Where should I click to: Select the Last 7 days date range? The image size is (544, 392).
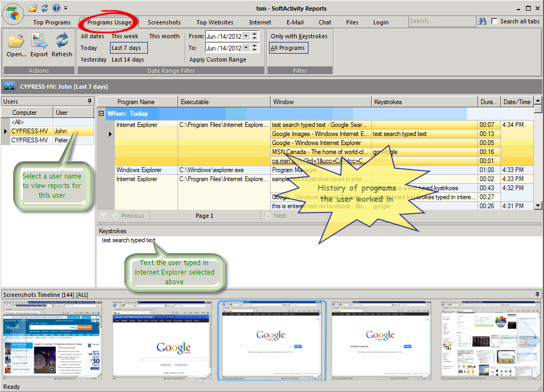tap(129, 48)
